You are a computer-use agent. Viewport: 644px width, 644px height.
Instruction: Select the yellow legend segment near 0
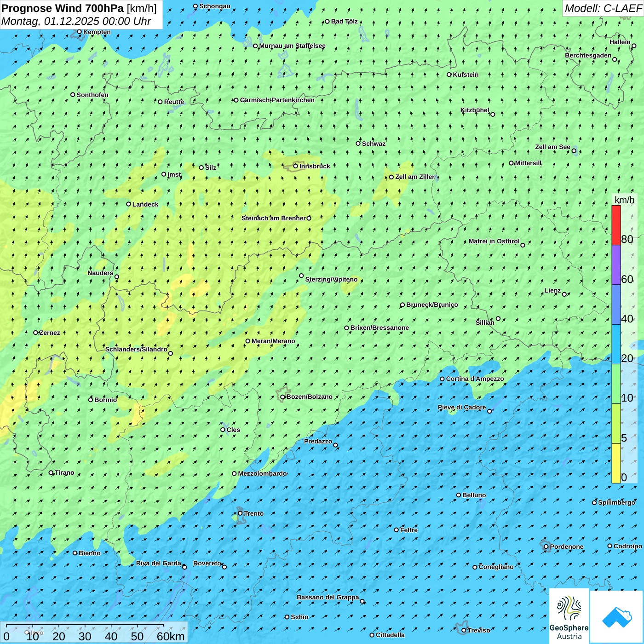(616, 463)
